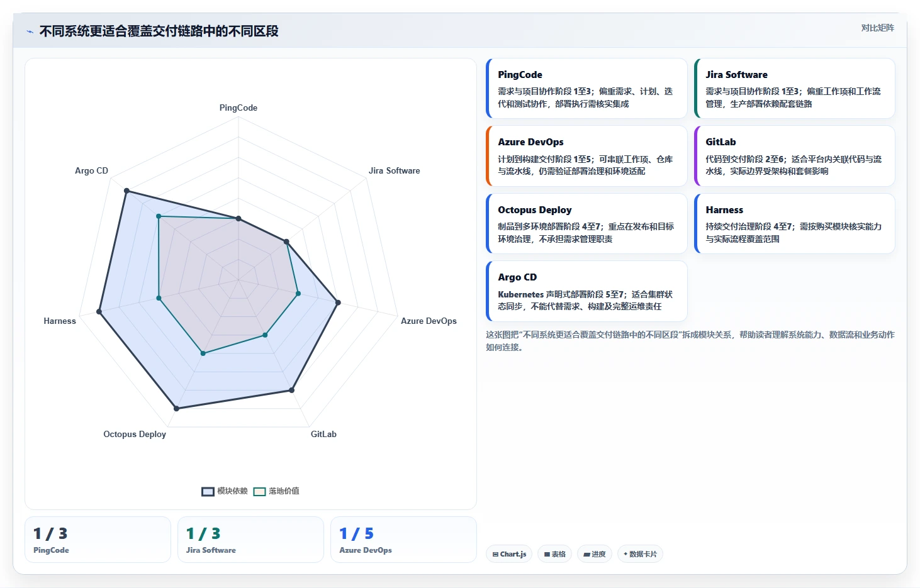Click the teal data point on the GitLab axis

(x=265, y=335)
